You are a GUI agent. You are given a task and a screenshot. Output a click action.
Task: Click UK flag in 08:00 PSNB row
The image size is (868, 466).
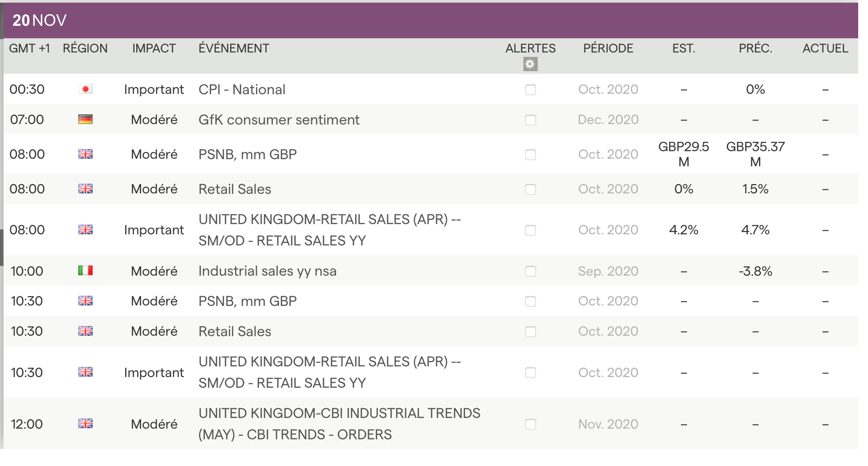(85, 154)
